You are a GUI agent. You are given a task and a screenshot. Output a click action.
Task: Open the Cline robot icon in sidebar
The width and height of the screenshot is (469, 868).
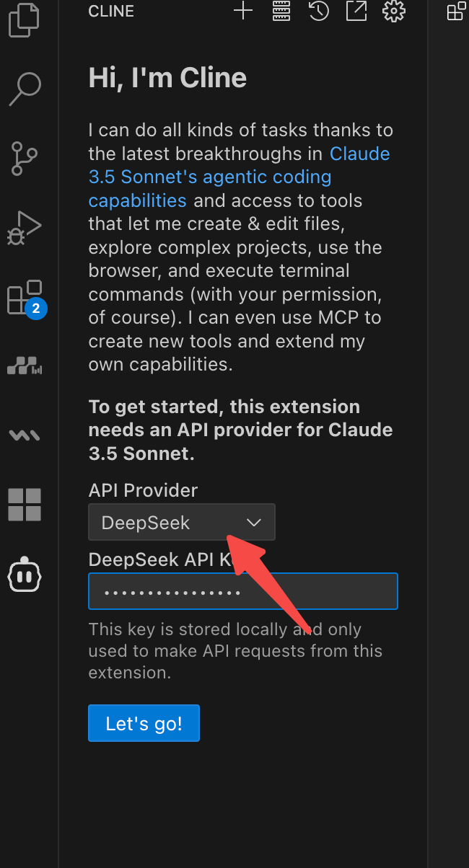point(25,574)
